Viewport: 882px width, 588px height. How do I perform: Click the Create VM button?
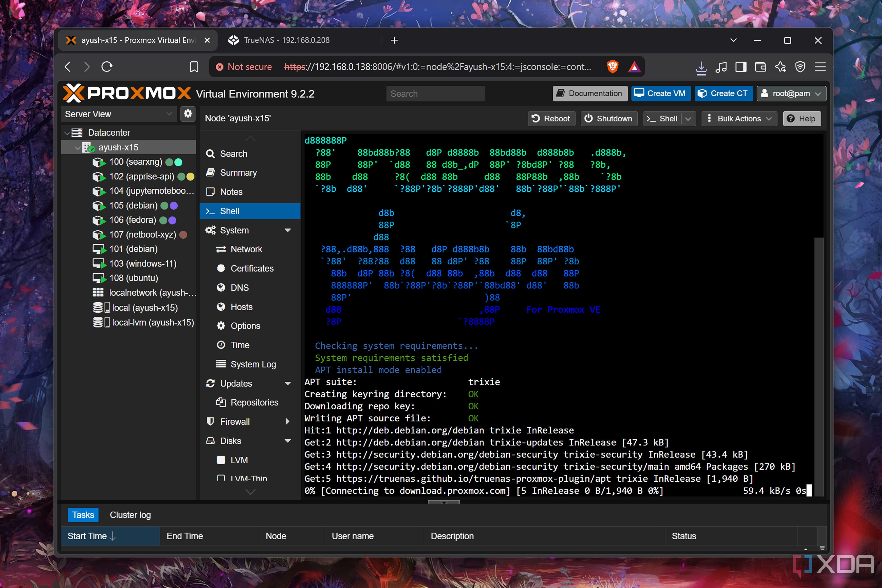click(x=660, y=93)
